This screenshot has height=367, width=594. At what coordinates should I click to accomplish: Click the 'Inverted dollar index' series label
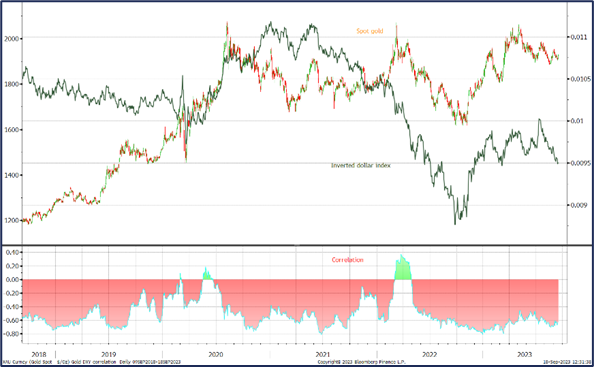(x=361, y=166)
